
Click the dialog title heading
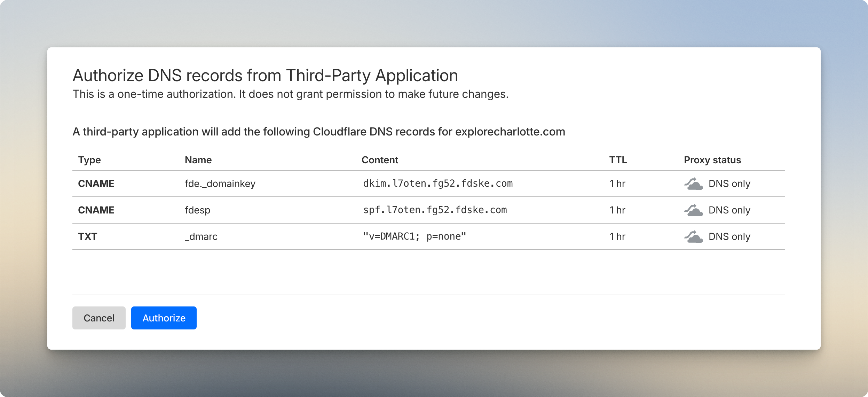265,76
